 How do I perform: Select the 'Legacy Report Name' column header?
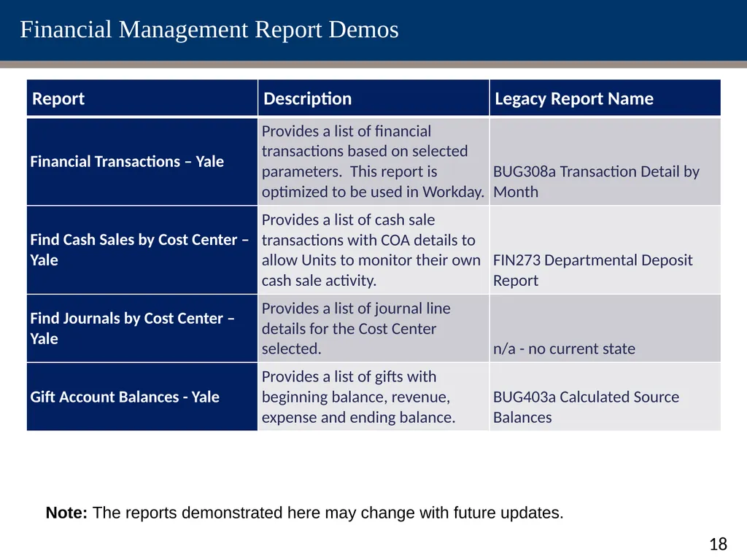coord(605,98)
